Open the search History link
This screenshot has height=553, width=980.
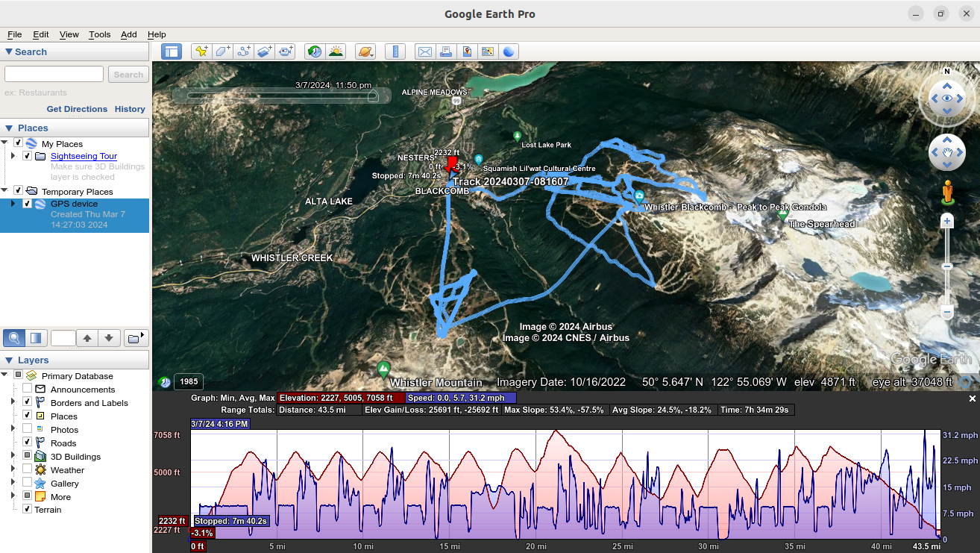[130, 109]
